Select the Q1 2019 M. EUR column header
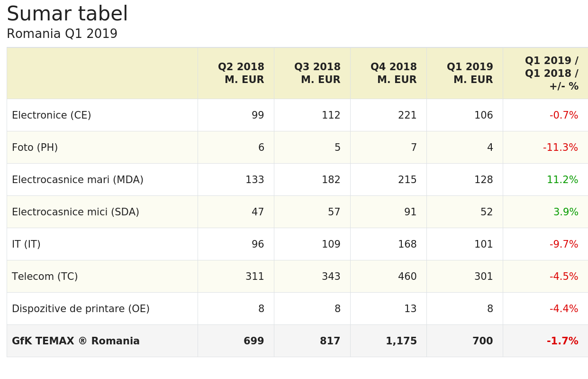This screenshot has width=588, height=379. (470, 74)
